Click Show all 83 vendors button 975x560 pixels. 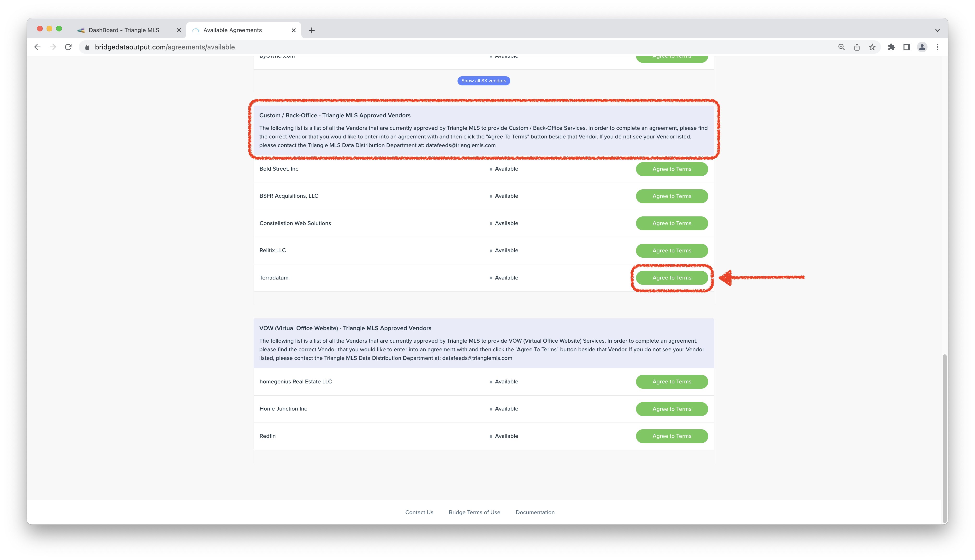(483, 81)
